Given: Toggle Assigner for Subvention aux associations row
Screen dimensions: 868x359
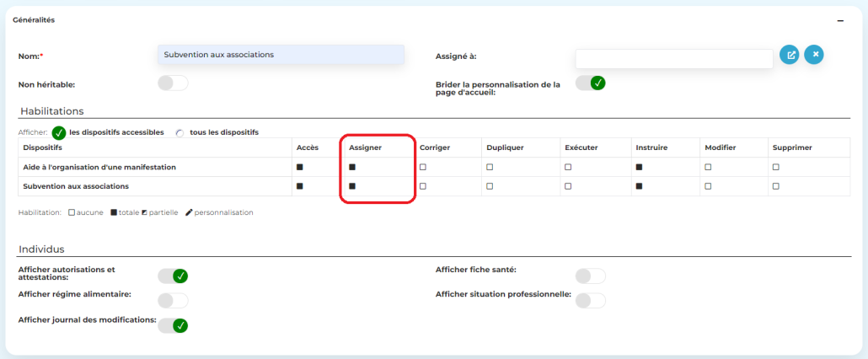Looking at the screenshot, I should pos(352,185).
